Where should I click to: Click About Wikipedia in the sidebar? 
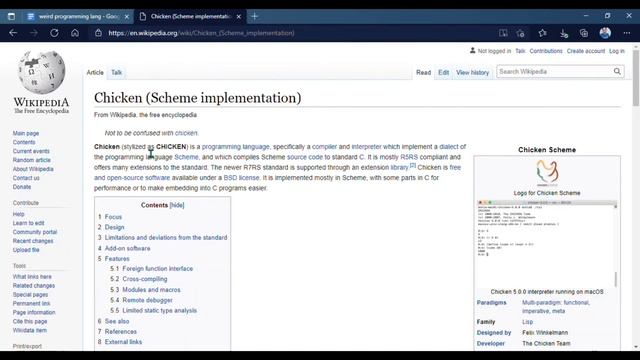tap(33, 169)
